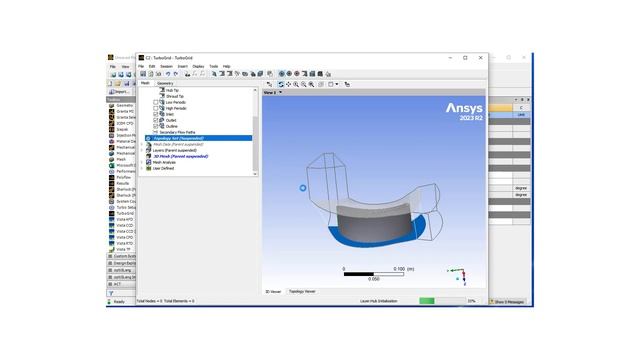Open the View 1 dropdown arrow

click(280, 93)
